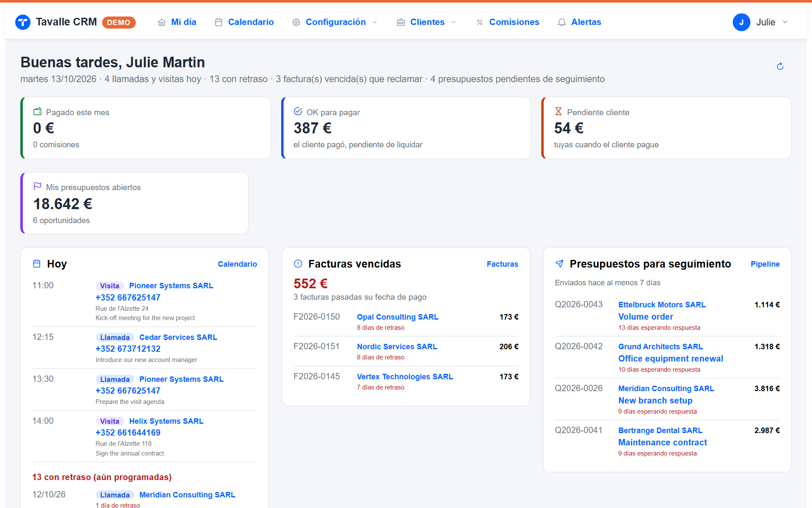
Task: Open the New branch setup quote
Action: 655,400
